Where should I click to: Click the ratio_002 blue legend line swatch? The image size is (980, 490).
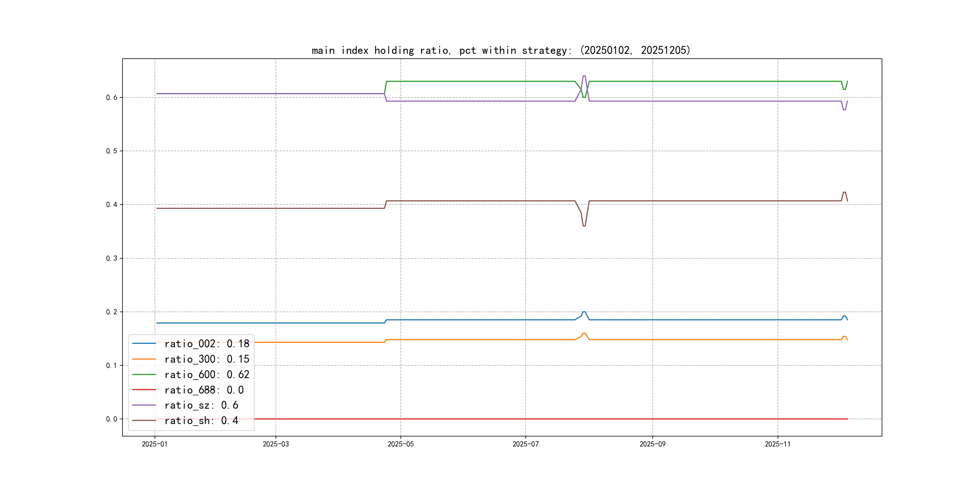pyautogui.click(x=144, y=344)
